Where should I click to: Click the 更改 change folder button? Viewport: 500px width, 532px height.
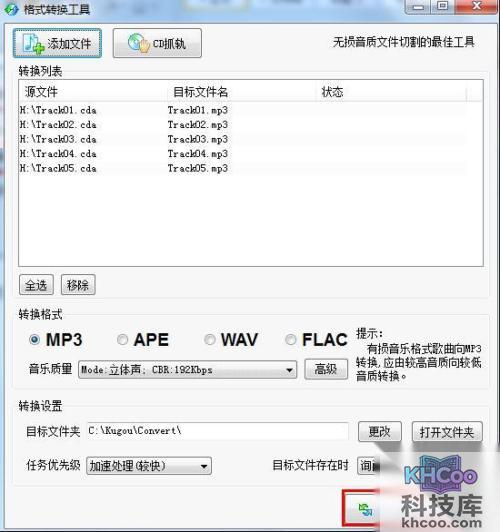pos(380,432)
